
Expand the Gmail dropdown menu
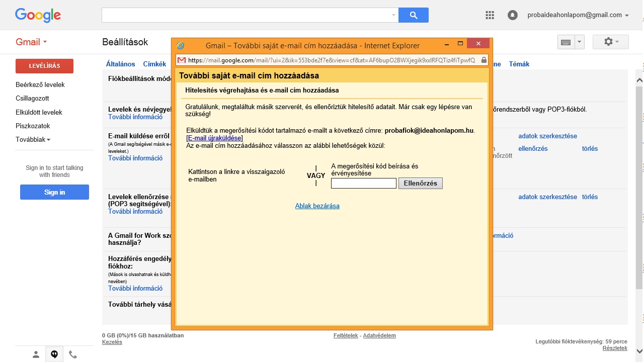tap(31, 42)
